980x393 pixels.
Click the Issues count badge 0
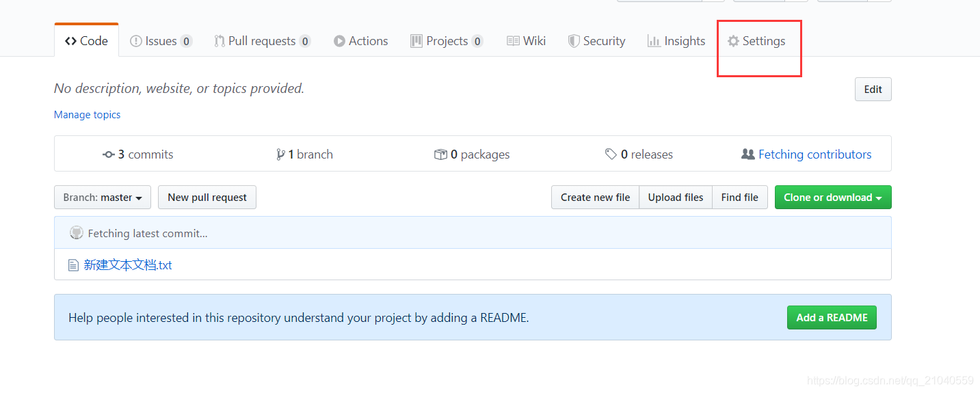point(186,41)
